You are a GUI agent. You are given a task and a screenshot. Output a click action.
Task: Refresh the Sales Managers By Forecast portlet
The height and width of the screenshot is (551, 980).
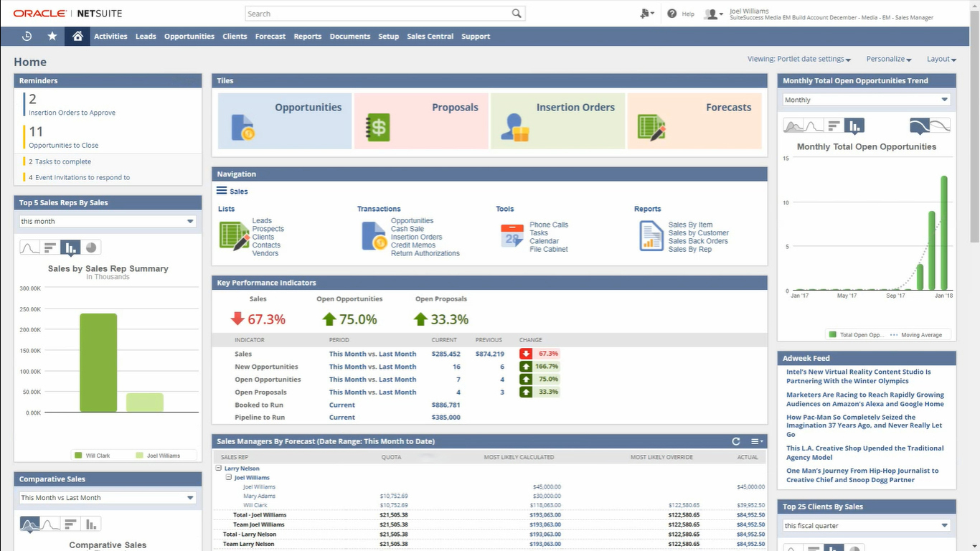coord(735,441)
